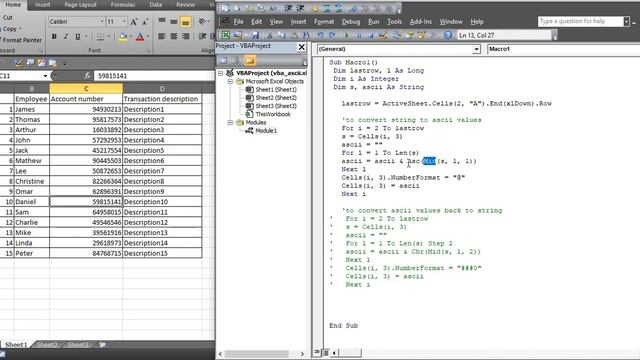Click the Italic button in Excel ribbon
Image resolution: width=640 pixels, height=360 pixels.
coord(66,37)
